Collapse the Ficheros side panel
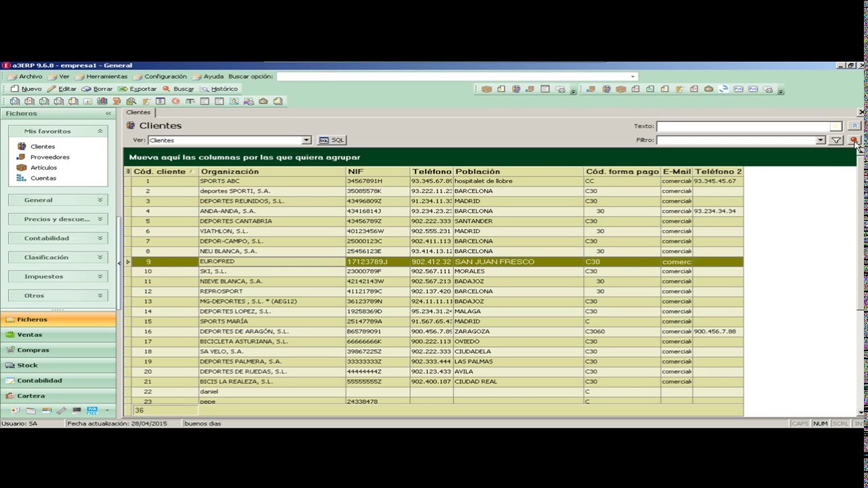The width and height of the screenshot is (868, 488). click(108, 114)
